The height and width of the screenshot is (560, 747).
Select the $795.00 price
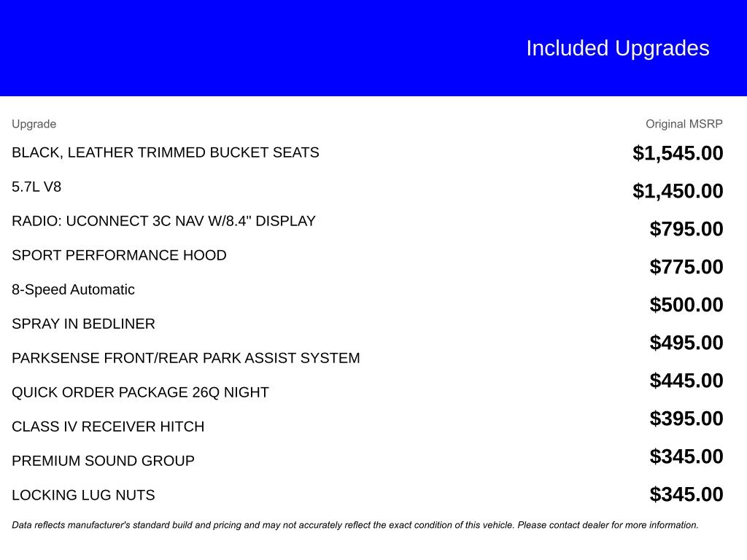point(686,229)
